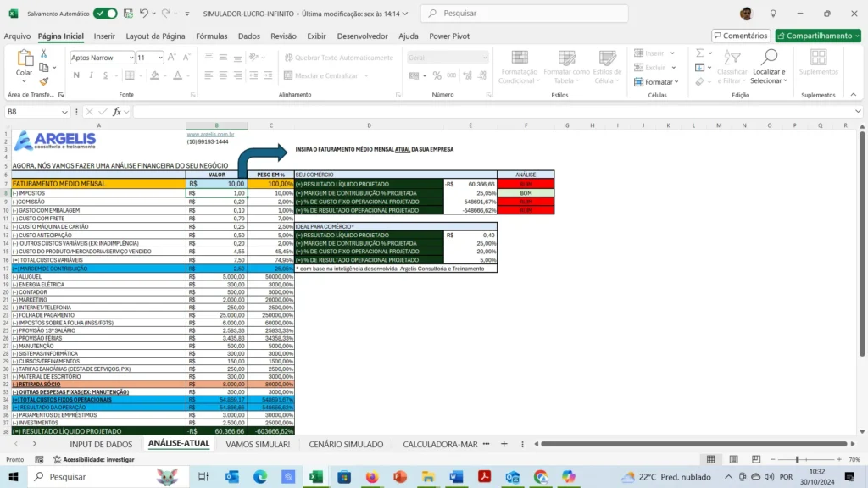Toggle underline formatting S button
Screen dimensions: 868x488
(105, 75)
